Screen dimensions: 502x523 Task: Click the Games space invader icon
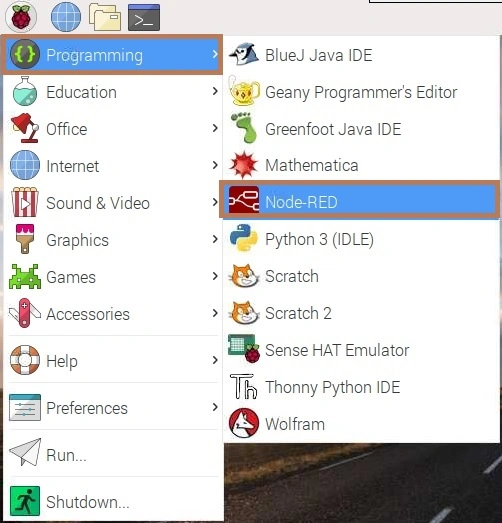(x=25, y=277)
